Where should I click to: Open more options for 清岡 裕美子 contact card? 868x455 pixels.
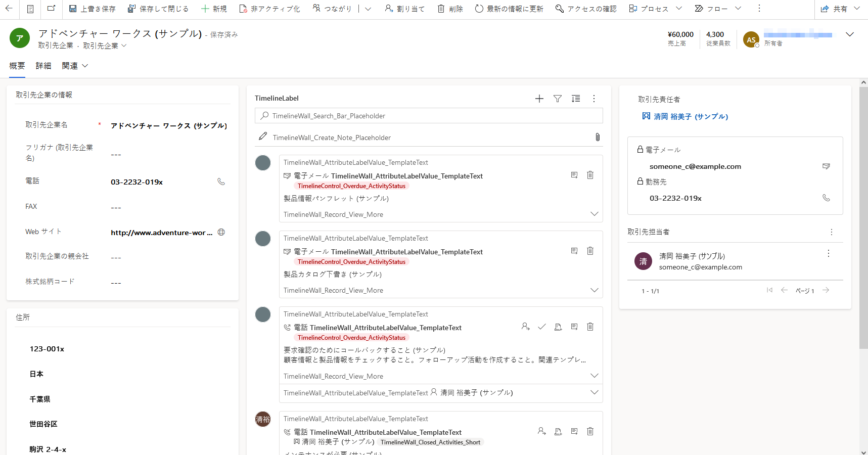829,253
